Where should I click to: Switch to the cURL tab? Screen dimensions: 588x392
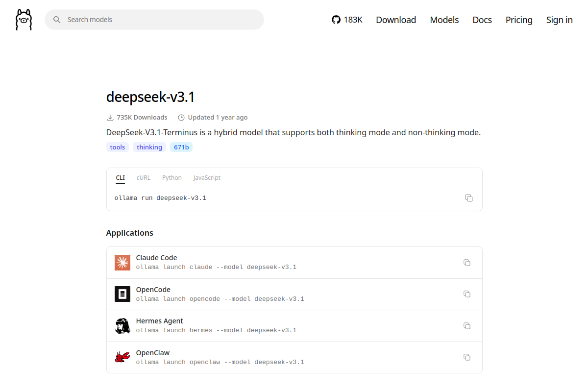click(144, 178)
